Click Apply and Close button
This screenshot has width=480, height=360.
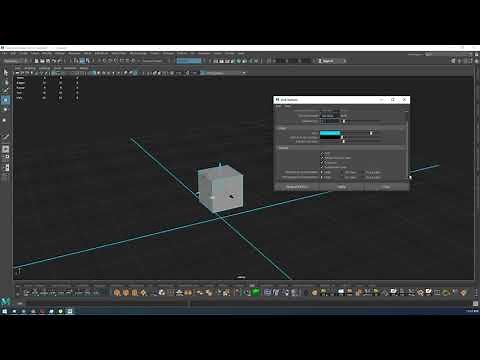click(x=297, y=187)
